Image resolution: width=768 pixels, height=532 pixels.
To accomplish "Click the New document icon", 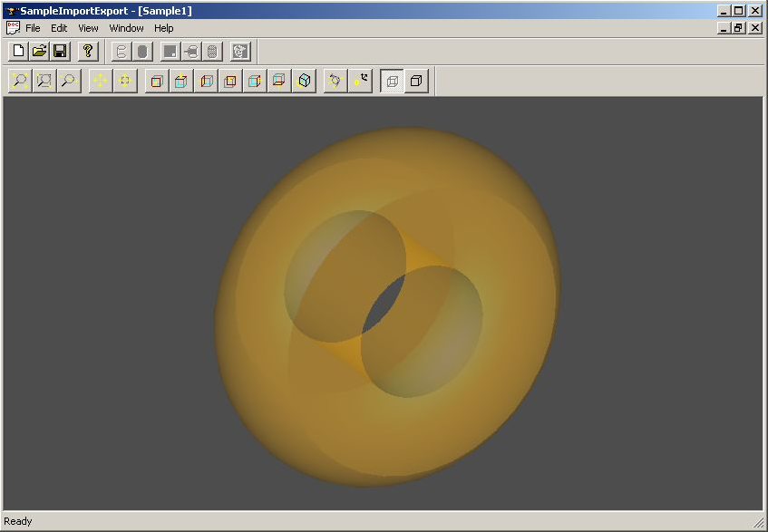I will coord(18,52).
